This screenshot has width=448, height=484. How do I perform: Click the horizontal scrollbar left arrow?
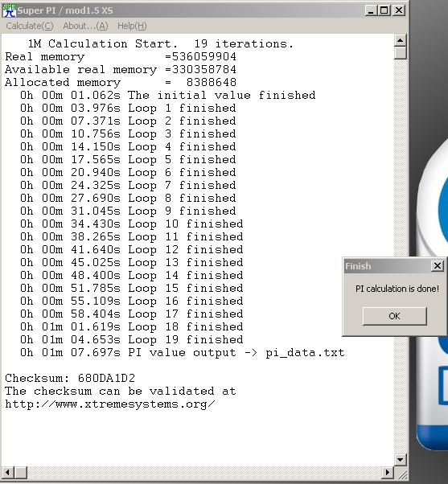[x=8, y=472]
